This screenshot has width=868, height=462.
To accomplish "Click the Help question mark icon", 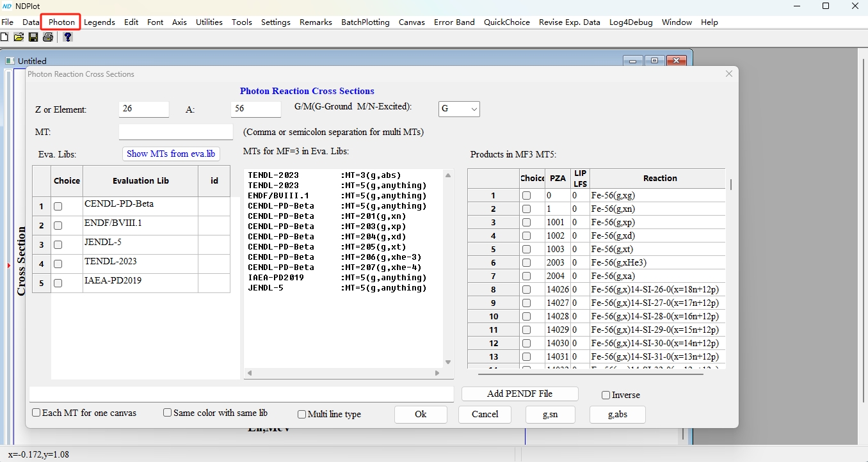I will click(68, 37).
